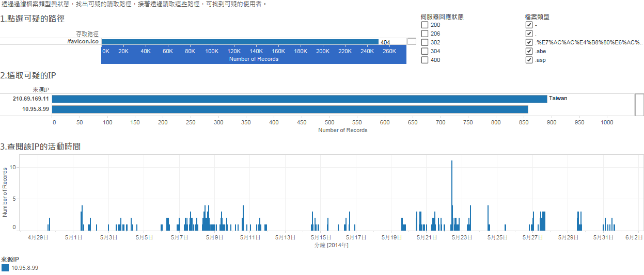The image size is (644, 275).
Task: Click the heading 3.查閱該IP的活動時間
Action: pyautogui.click(x=40, y=147)
